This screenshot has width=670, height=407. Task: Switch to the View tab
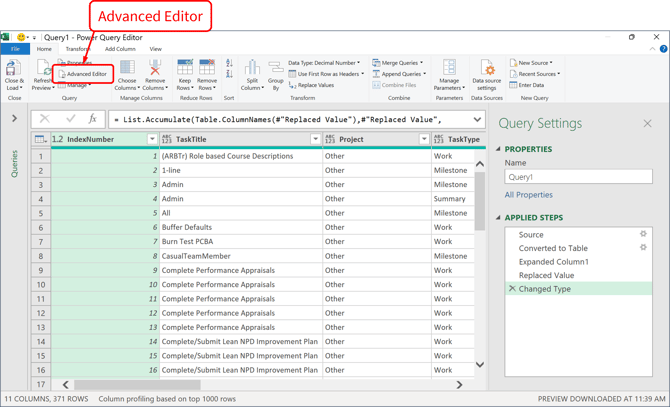click(x=156, y=49)
